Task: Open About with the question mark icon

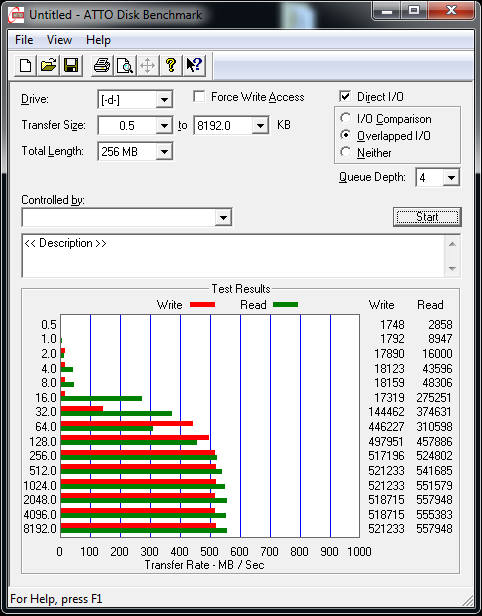Action: (x=170, y=65)
